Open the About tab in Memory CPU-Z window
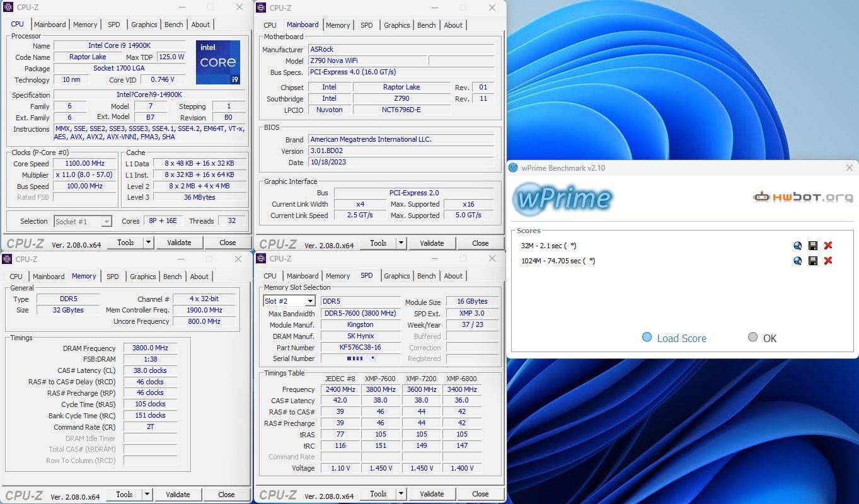Image resolution: width=859 pixels, height=504 pixels. 199,277
